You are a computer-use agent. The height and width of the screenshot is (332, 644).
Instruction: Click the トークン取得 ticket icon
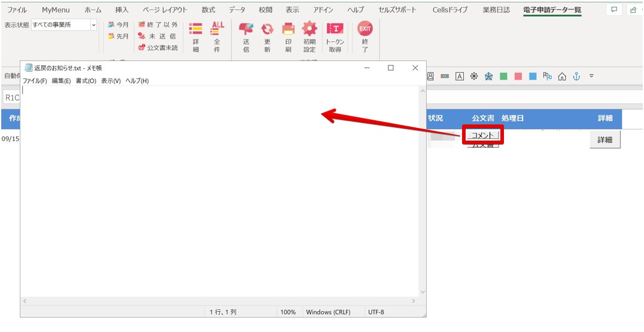335,29
